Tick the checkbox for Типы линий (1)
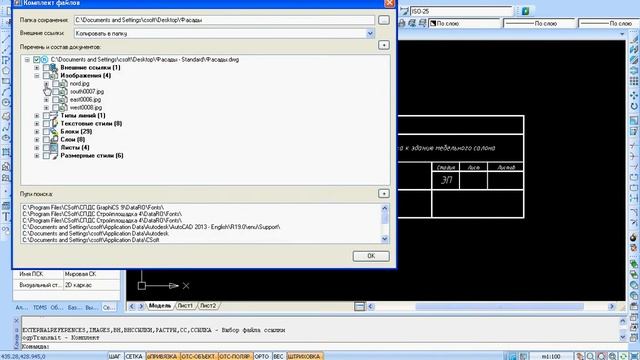 [x=46, y=116]
